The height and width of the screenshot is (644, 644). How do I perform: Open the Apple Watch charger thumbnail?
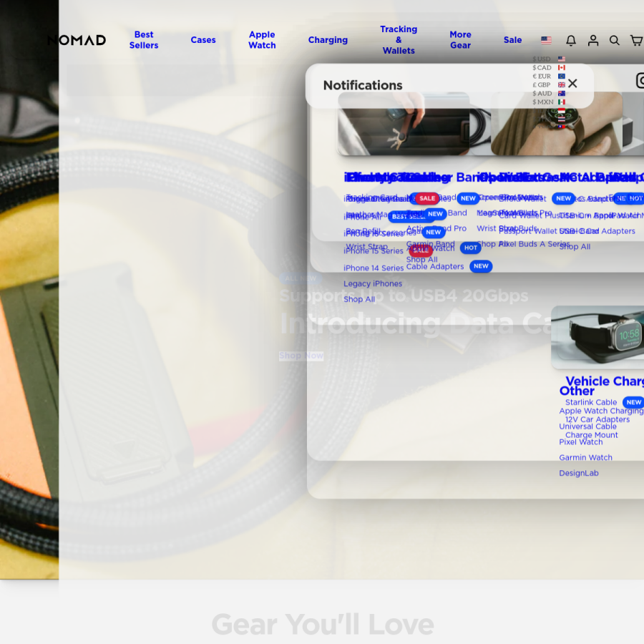(x=597, y=337)
